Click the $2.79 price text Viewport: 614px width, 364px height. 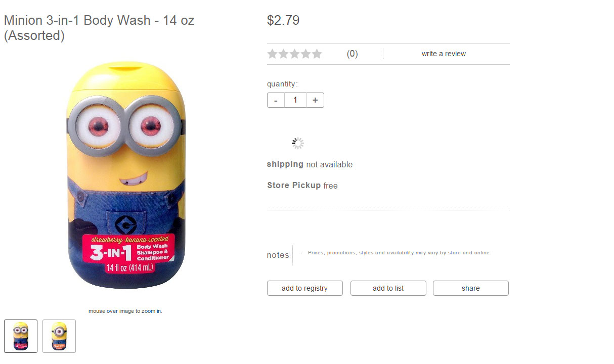[283, 20]
